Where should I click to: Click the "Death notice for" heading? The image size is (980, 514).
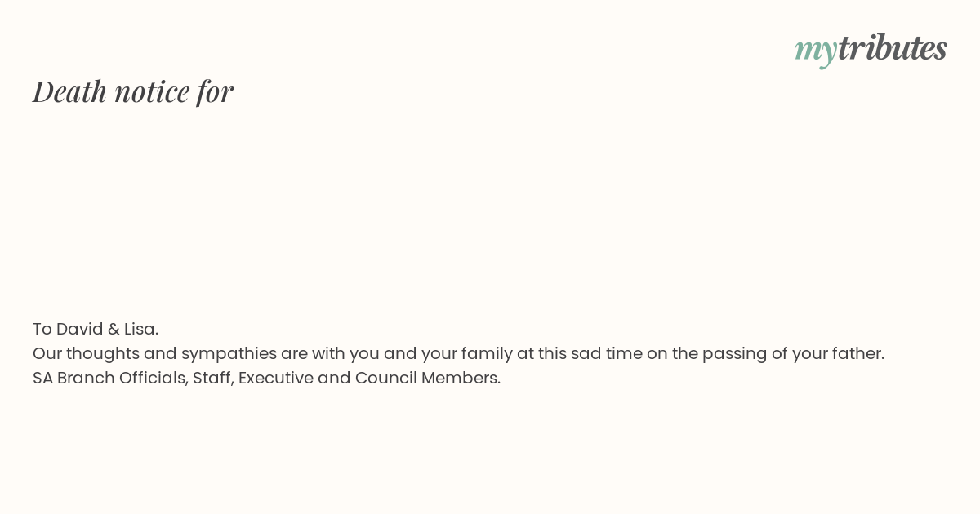[x=133, y=91]
